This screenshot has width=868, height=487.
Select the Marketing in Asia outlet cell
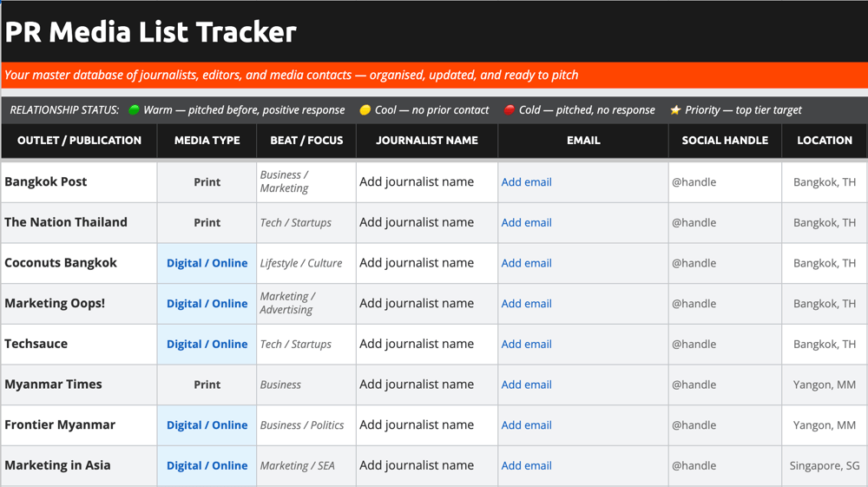point(79,465)
